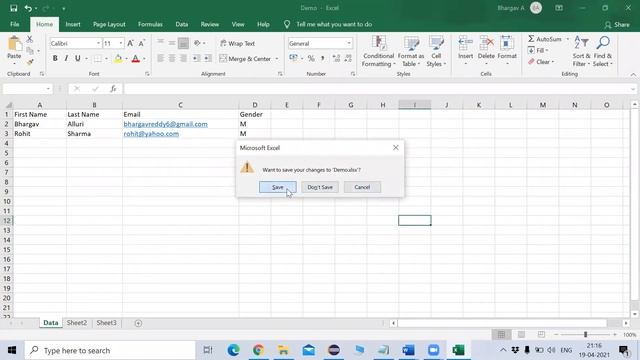640x360 pixels.
Task: Open the rohit@yahoo.com link
Action: point(151,133)
